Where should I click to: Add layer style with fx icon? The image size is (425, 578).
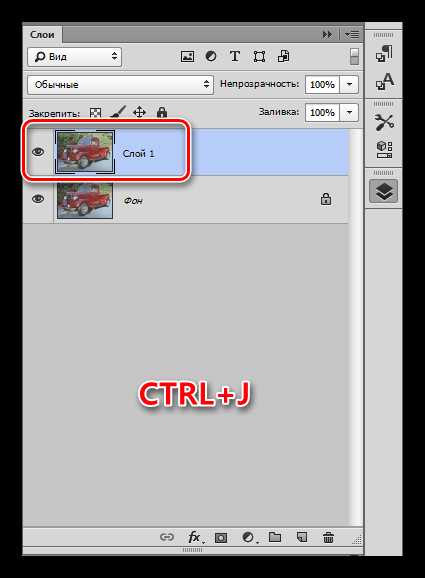pyautogui.click(x=195, y=537)
